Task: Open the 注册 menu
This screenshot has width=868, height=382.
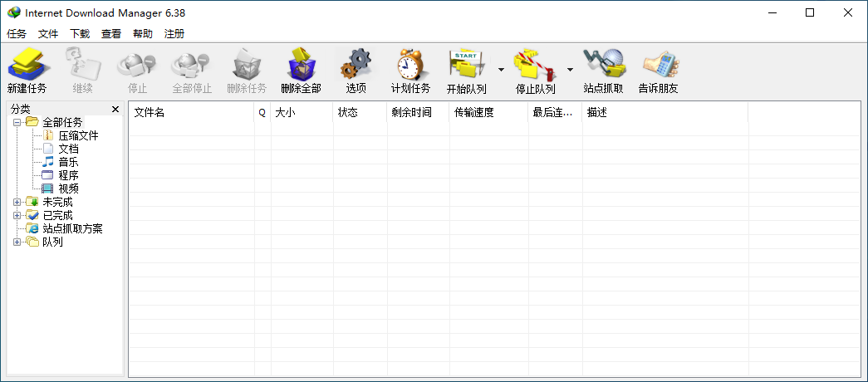Action: point(174,34)
